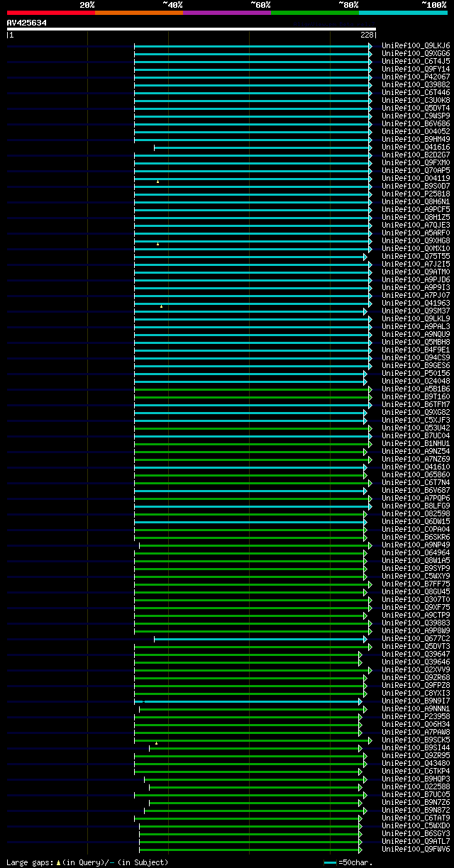Click the orange ~40% identity legend segment
454x868 pixels.
(x=139, y=13)
